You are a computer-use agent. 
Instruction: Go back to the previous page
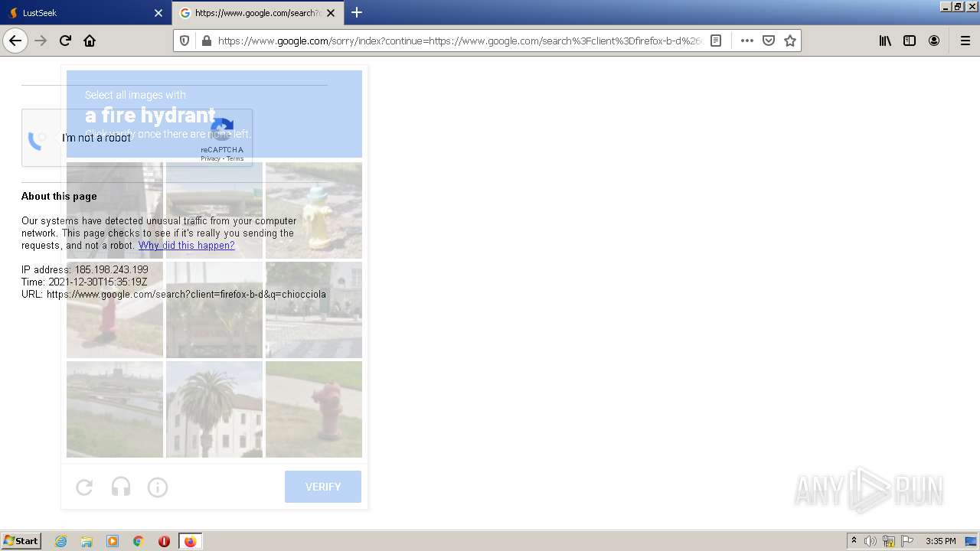(x=15, y=41)
